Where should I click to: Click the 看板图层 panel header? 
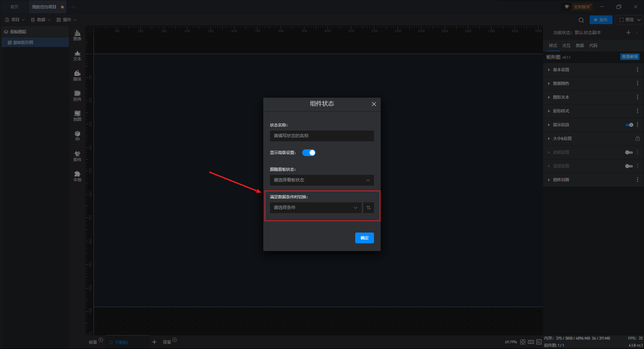pyautogui.click(x=35, y=32)
